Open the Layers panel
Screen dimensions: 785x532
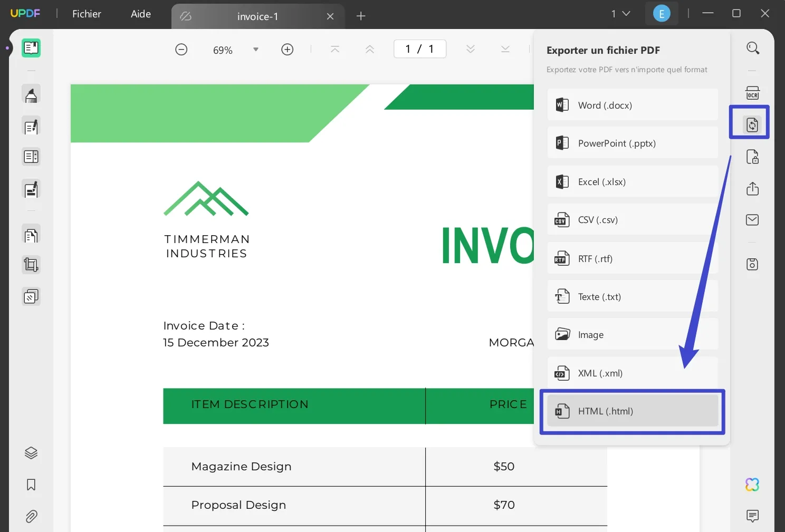[31, 453]
